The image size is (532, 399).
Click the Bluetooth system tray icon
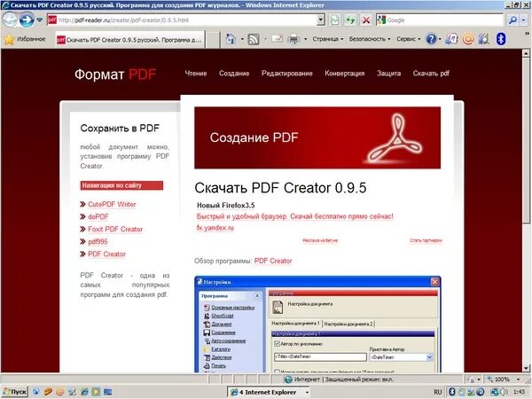pyautogui.click(x=452, y=392)
